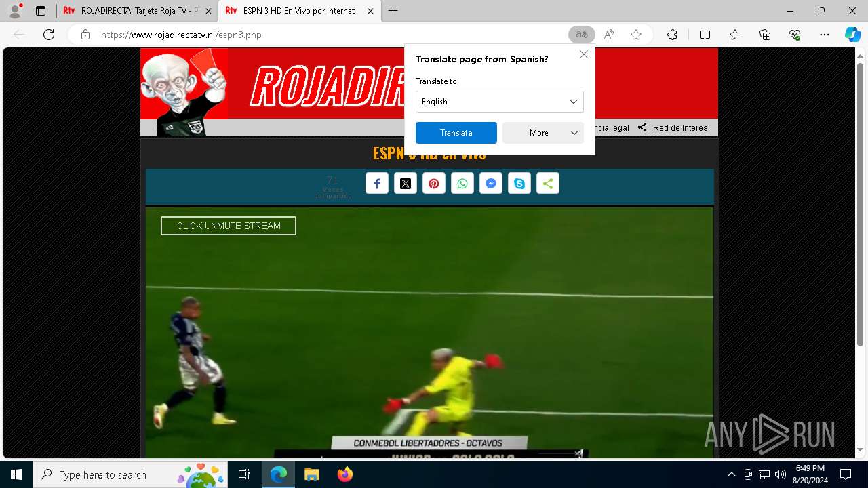Viewport: 868px width, 488px height.
Task: Close the ESPN 3 HD tab
Action: 370,11
